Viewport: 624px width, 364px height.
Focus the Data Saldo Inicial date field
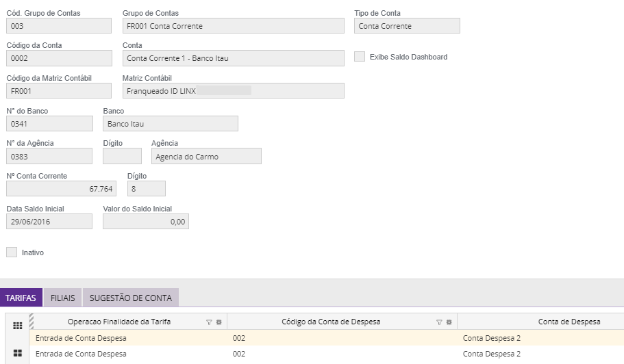tap(49, 222)
